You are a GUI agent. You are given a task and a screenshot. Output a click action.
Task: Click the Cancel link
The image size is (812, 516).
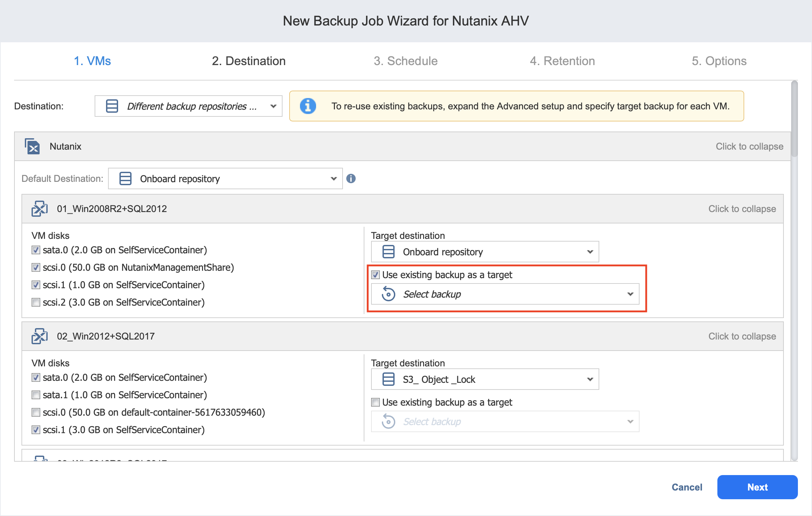coord(687,487)
